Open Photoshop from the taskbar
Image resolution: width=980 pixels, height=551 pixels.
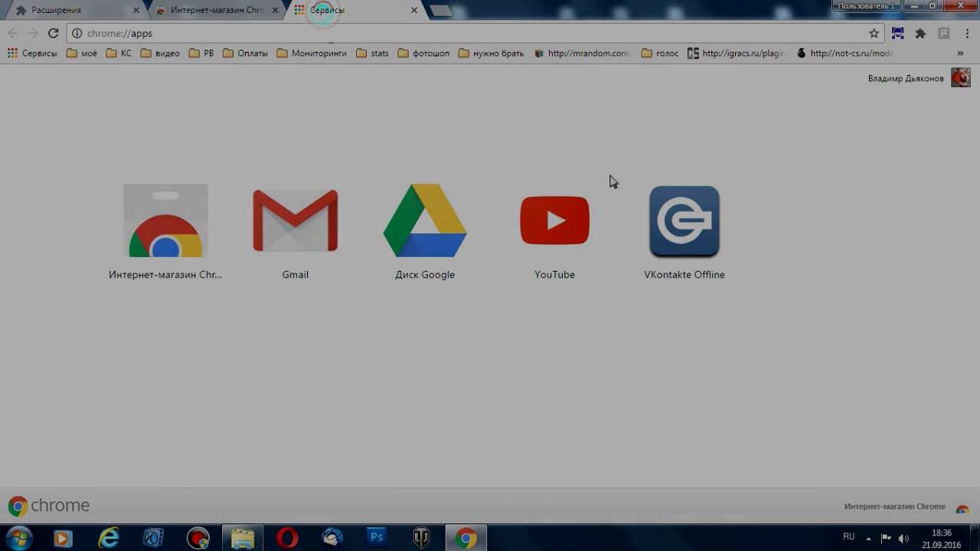[x=377, y=538]
